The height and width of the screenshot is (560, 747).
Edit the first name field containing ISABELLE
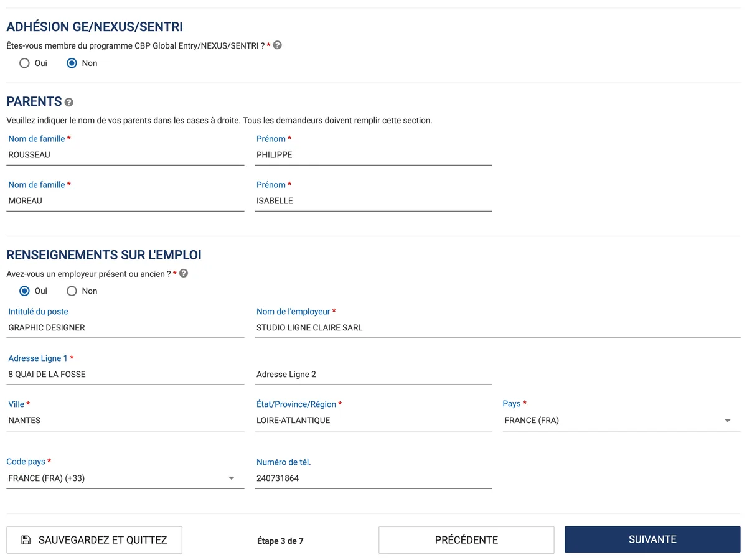click(374, 201)
